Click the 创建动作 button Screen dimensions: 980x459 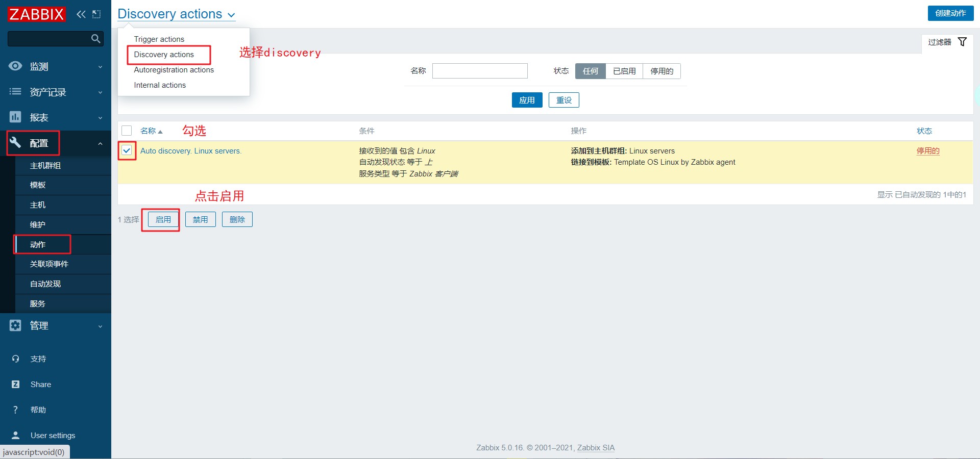pyautogui.click(x=950, y=13)
